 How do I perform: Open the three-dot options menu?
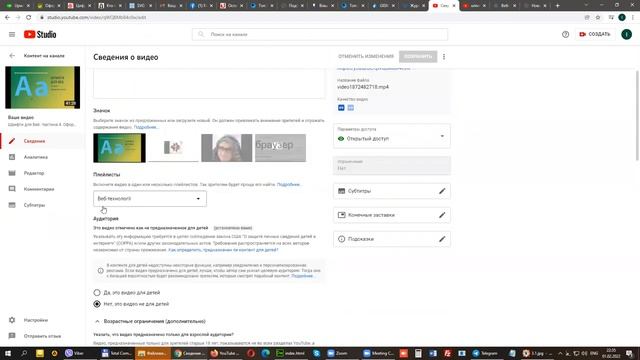pyautogui.click(x=444, y=57)
